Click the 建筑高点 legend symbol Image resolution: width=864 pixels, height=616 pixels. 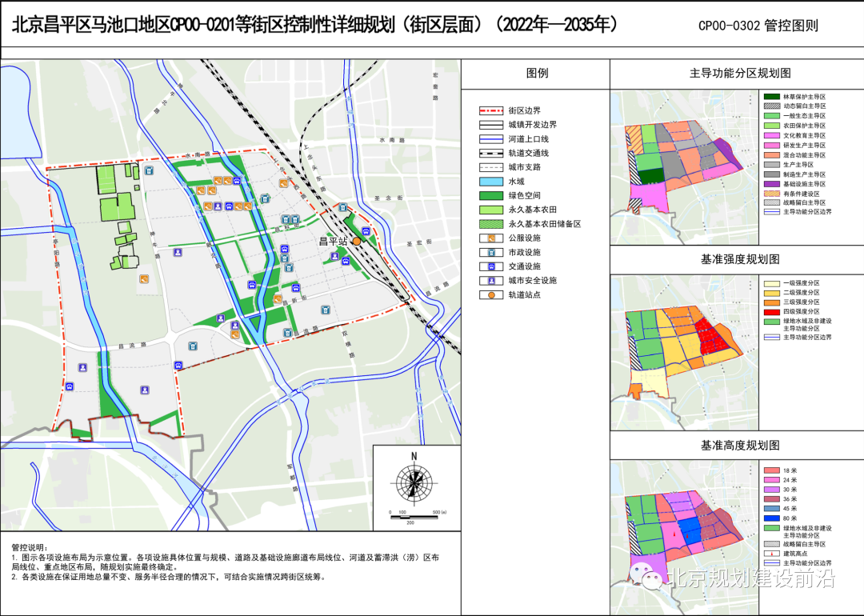coord(772,554)
